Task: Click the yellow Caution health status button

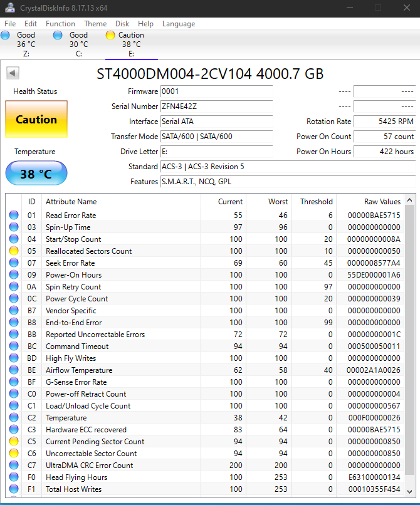Action: point(36,119)
